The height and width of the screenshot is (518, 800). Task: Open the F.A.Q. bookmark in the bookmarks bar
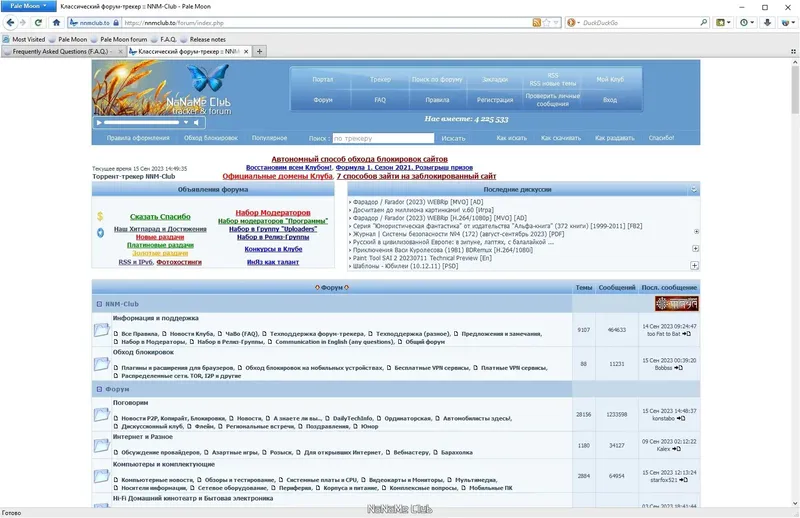click(163, 39)
